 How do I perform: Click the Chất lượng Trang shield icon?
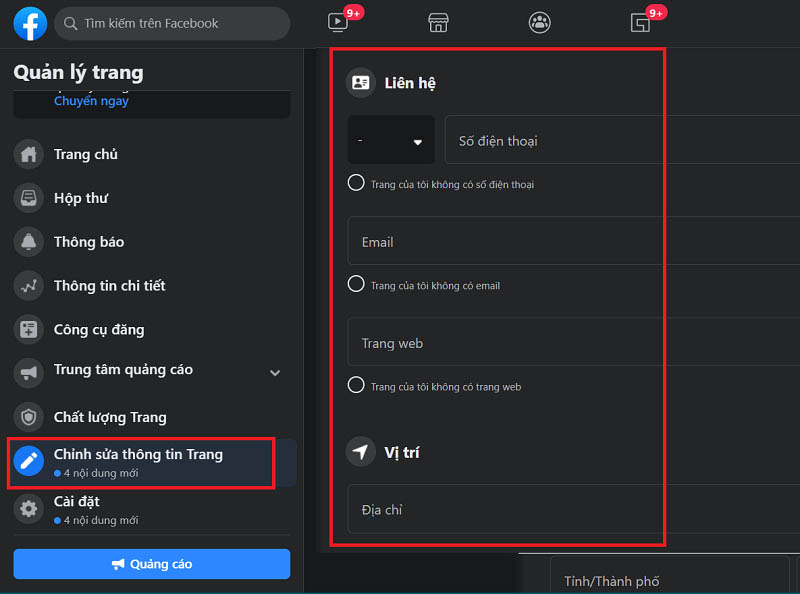tap(29, 417)
